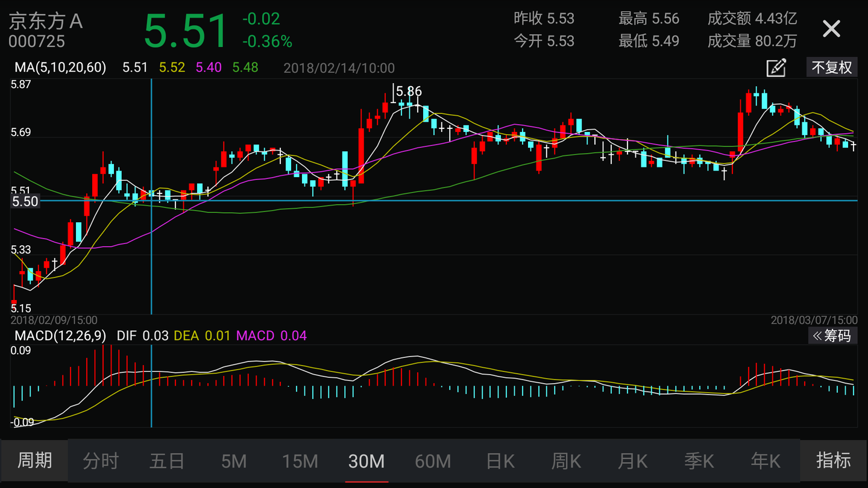Click the MA(5,10,20,60) indicator label
The height and width of the screenshot is (488, 868).
pyautogui.click(x=60, y=67)
